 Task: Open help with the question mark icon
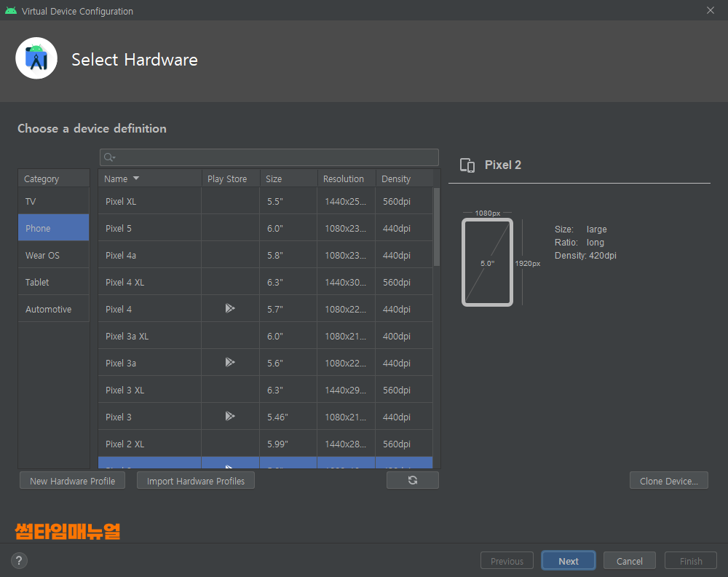[19, 560]
